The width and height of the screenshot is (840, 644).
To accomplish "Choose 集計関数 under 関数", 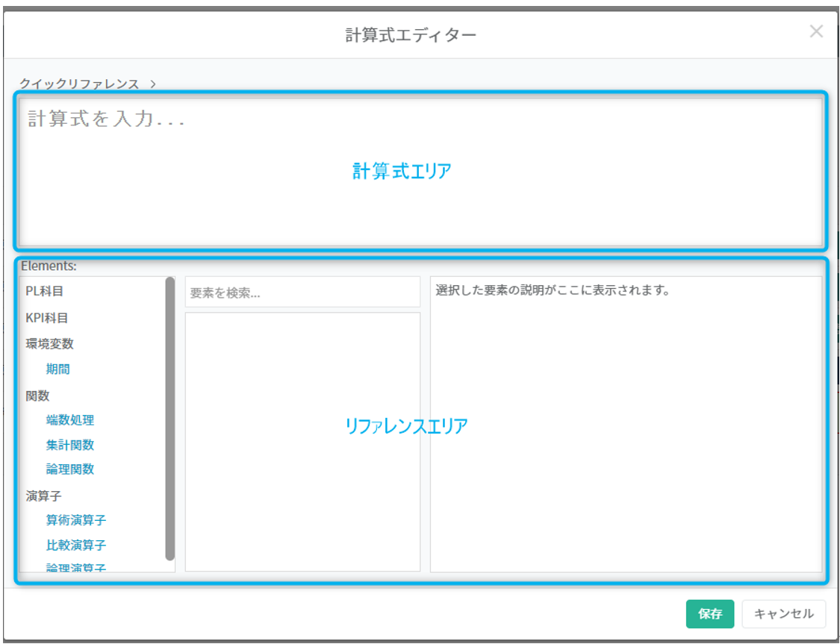I will (69, 445).
